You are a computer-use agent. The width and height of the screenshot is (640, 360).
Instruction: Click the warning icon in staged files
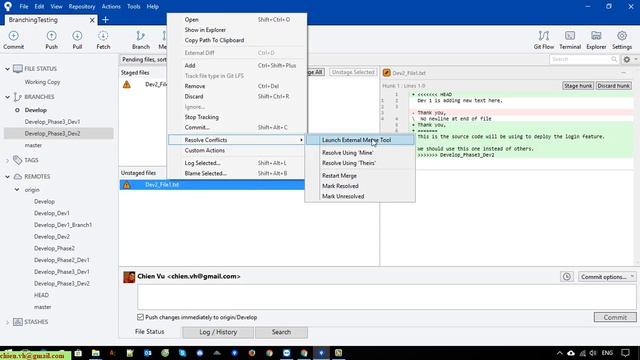point(127,84)
